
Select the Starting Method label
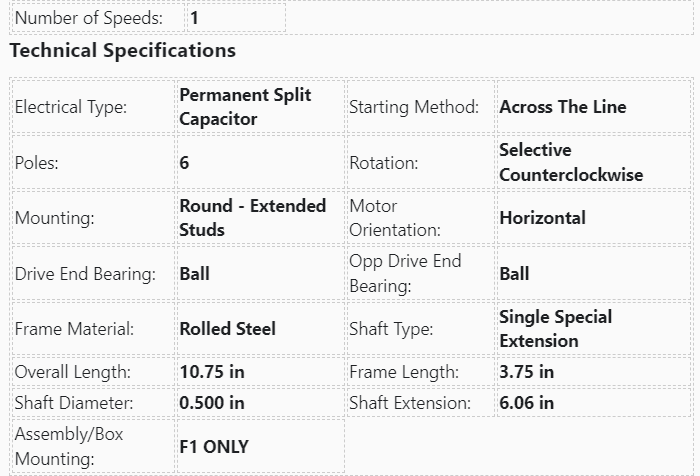414,107
